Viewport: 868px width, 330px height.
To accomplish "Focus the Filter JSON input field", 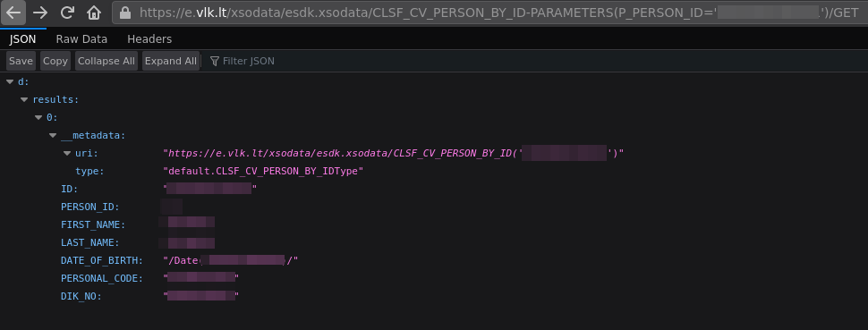I will click(534, 61).
